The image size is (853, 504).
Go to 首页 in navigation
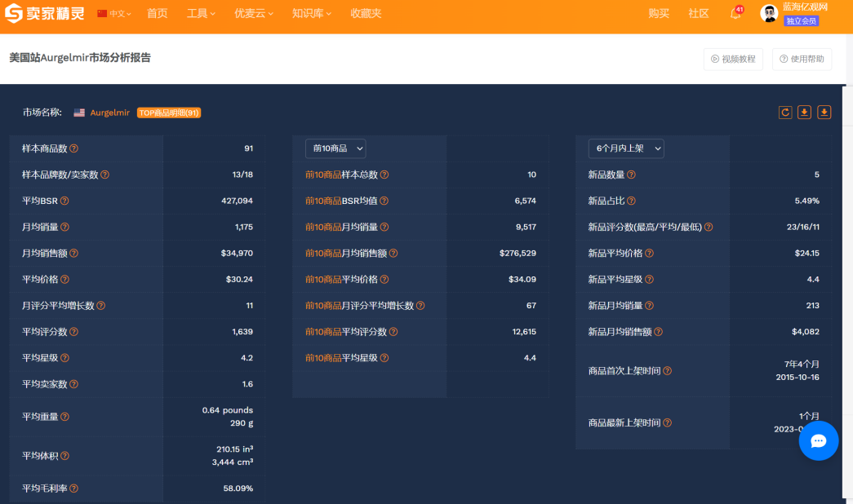point(157,14)
